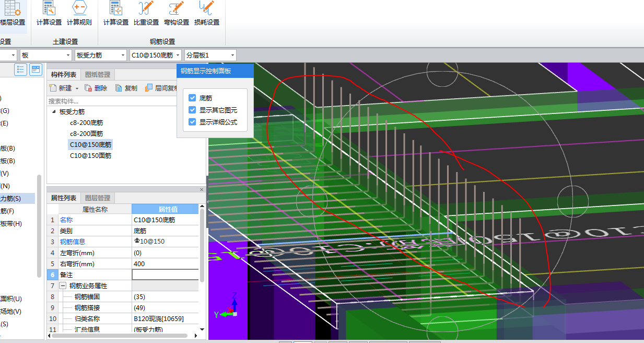Select 筋(F) item in navigation tree
644x343 pixels.
[x=7, y=211]
